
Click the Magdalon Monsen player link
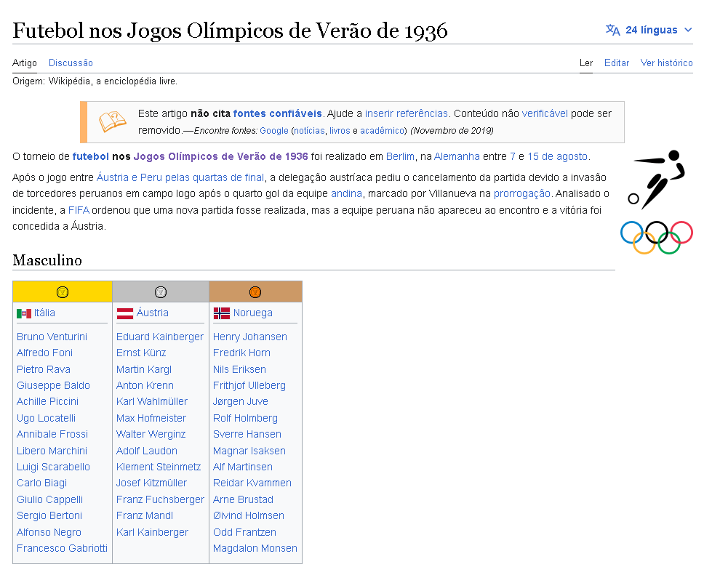255,548
